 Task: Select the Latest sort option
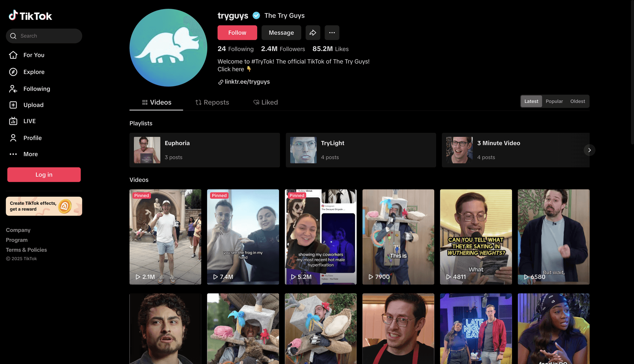(x=531, y=101)
